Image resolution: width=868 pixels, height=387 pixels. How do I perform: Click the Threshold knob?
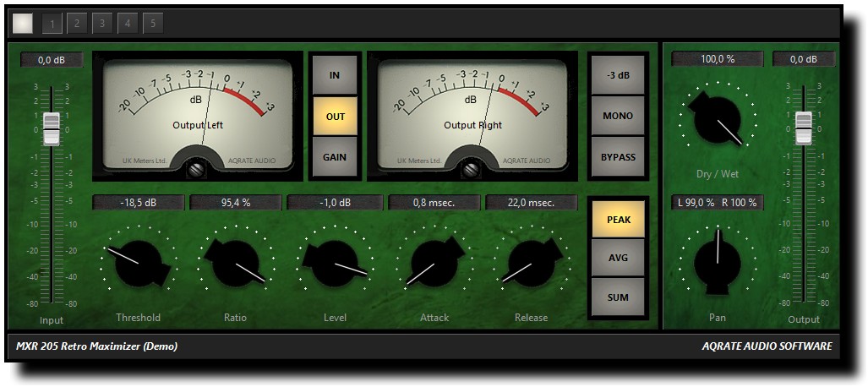click(x=139, y=263)
